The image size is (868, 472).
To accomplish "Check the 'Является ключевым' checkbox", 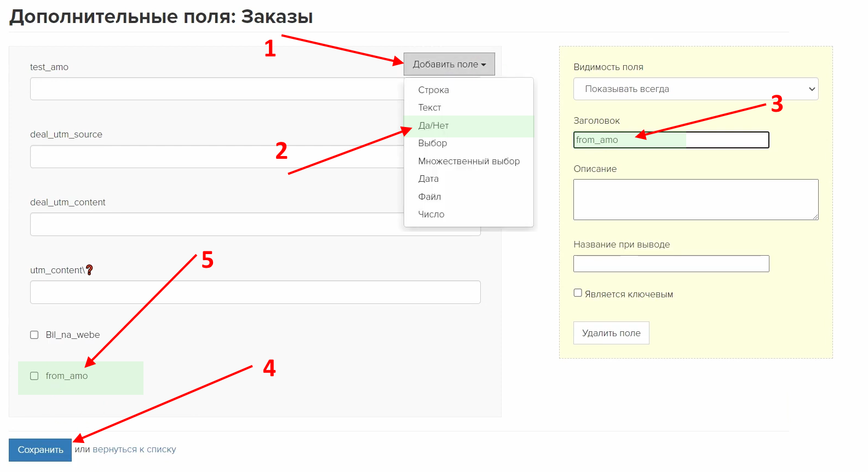I will 578,293.
